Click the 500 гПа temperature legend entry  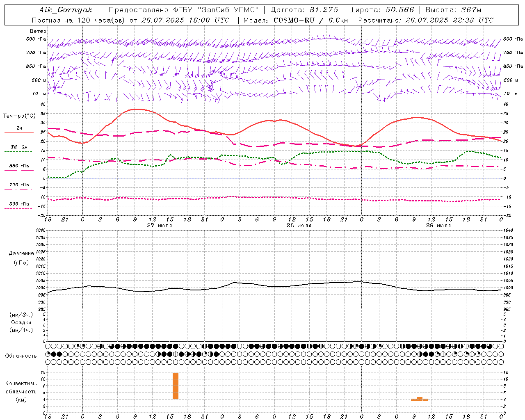click(x=19, y=204)
